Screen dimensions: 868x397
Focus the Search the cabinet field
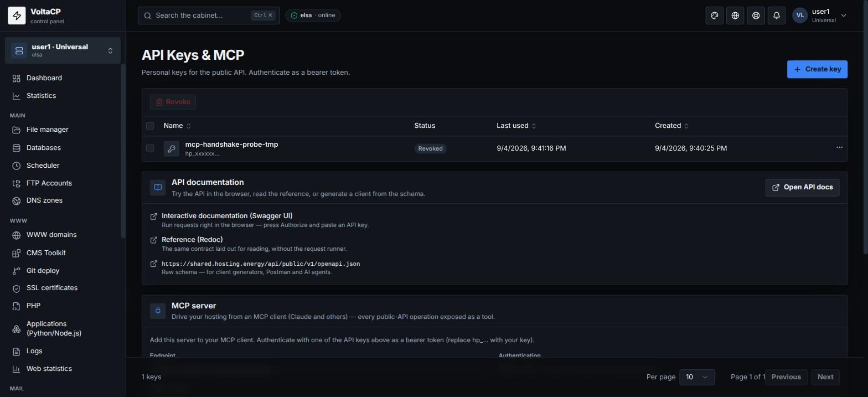[209, 16]
